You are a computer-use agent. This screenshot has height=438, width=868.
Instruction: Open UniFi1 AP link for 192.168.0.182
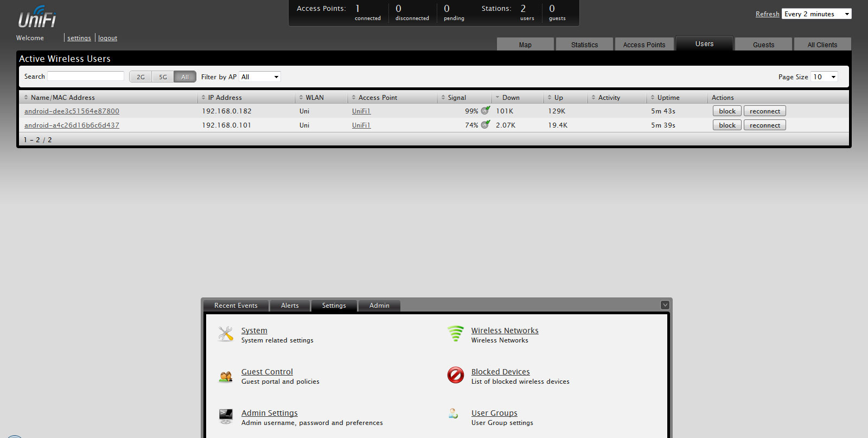click(x=361, y=111)
